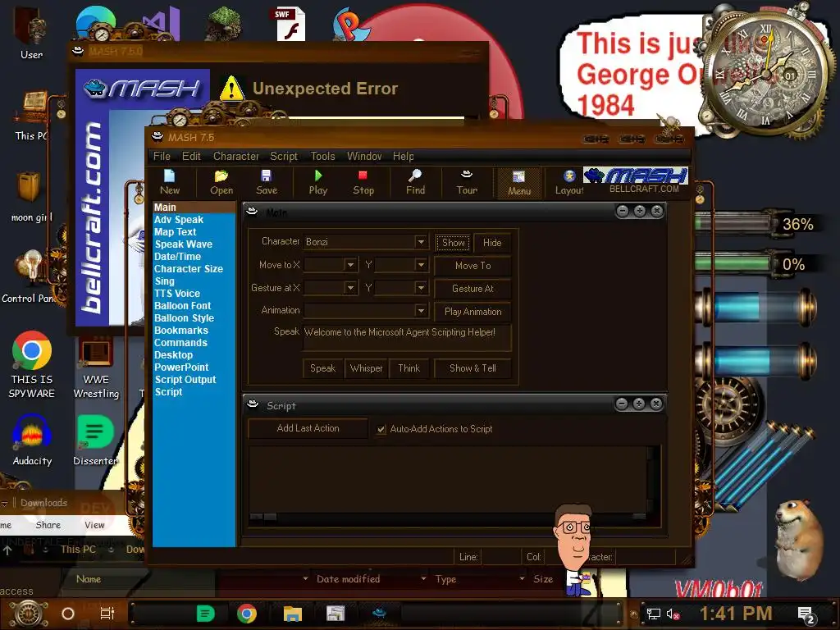Select Sing in the sidebar

tap(164, 281)
